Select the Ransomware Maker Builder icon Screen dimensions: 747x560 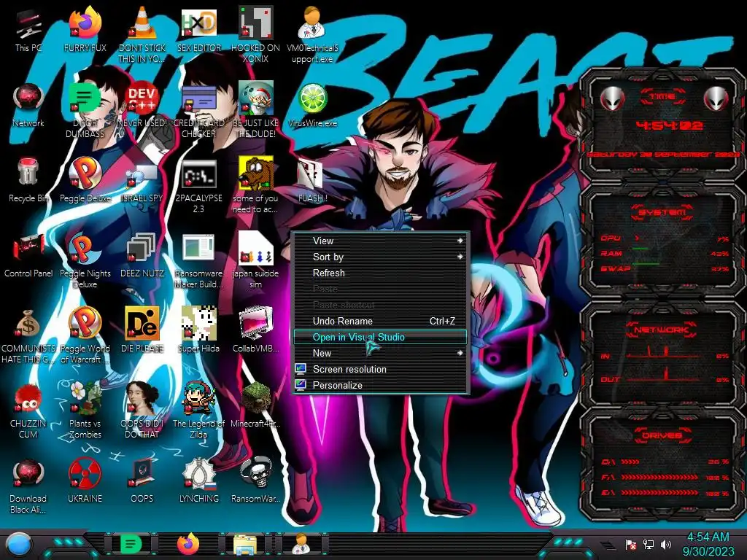[x=198, y=260]
